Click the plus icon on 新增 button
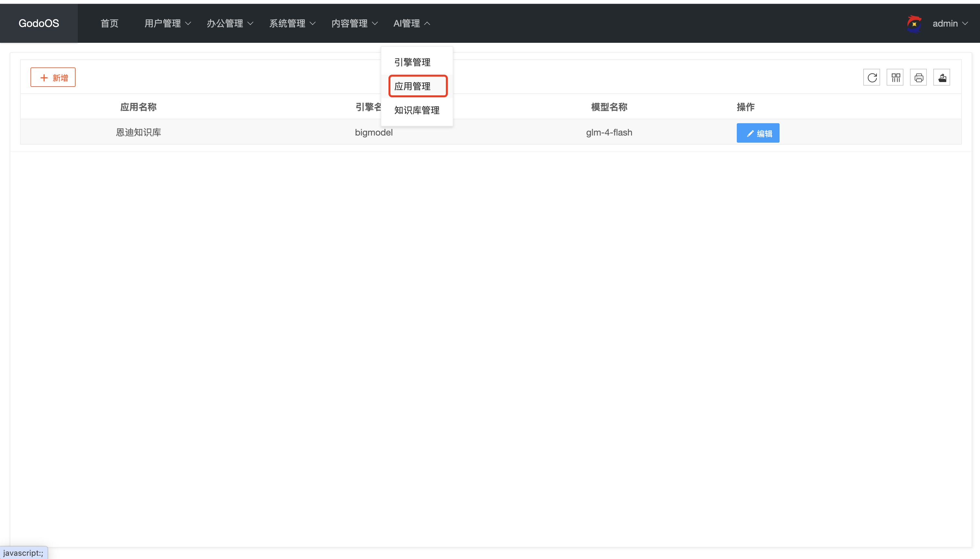This screenshot has height=559, width=980. point(44,77)
